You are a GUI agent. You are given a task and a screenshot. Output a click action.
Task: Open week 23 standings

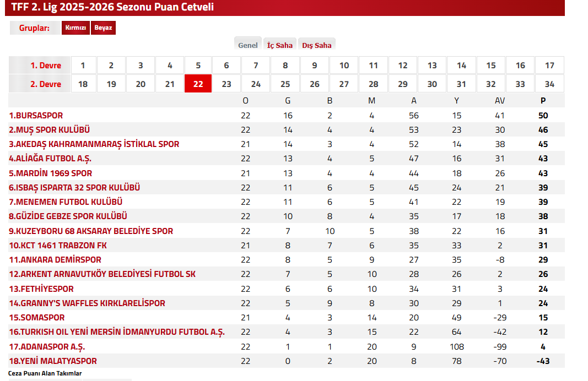click(x=226, y=84)
